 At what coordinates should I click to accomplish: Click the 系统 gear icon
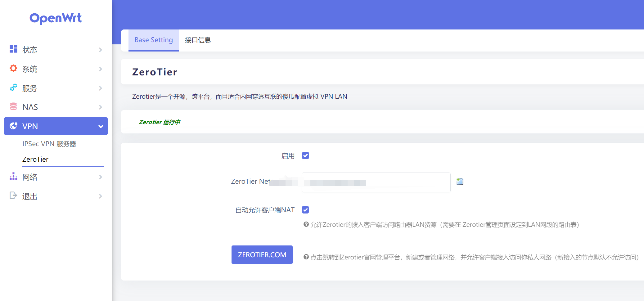point(13,69)
